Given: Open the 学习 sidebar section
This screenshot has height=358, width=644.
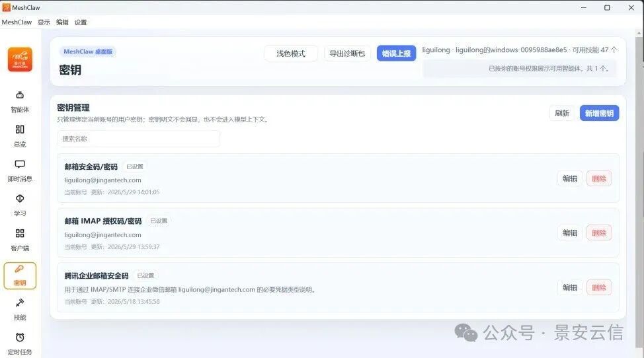Looking at the screenshot, I should (20, 205).
